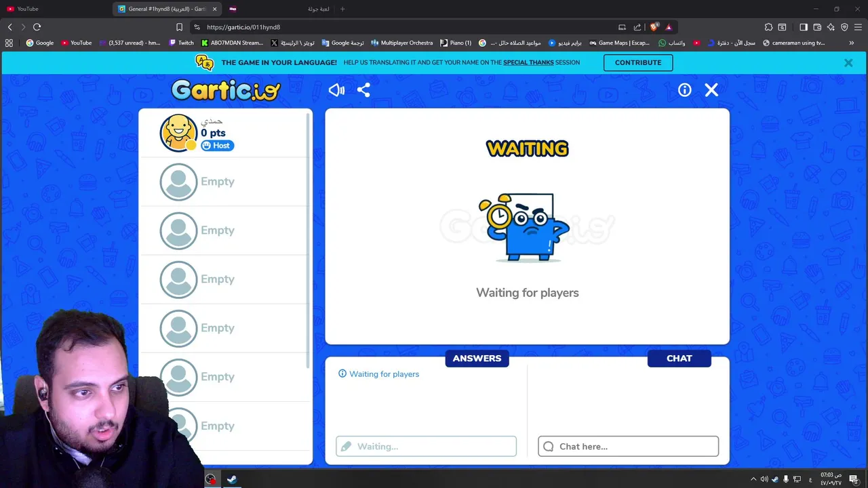868x488 pixels.
Task: Click the share page icon in address bar
Action: pos(637,27)
